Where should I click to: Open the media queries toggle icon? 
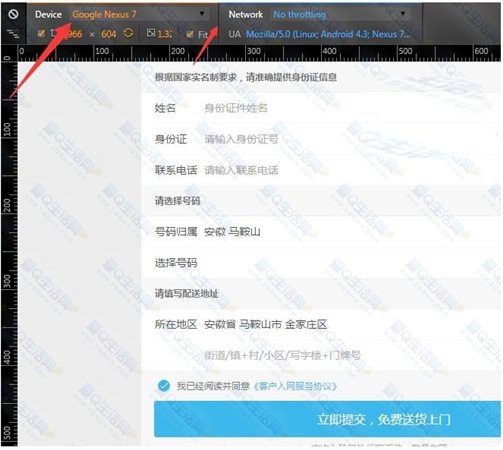[x=13, y=33]
